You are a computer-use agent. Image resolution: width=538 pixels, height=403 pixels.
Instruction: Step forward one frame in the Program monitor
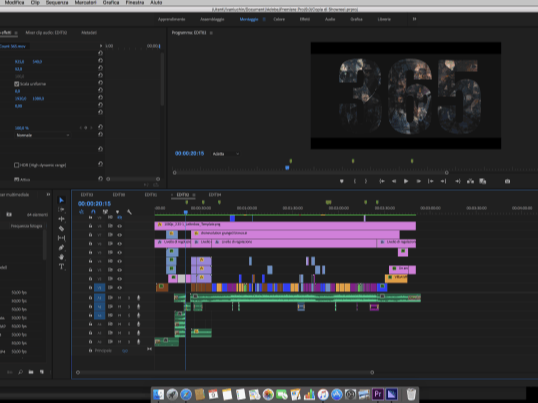point(419,181)
